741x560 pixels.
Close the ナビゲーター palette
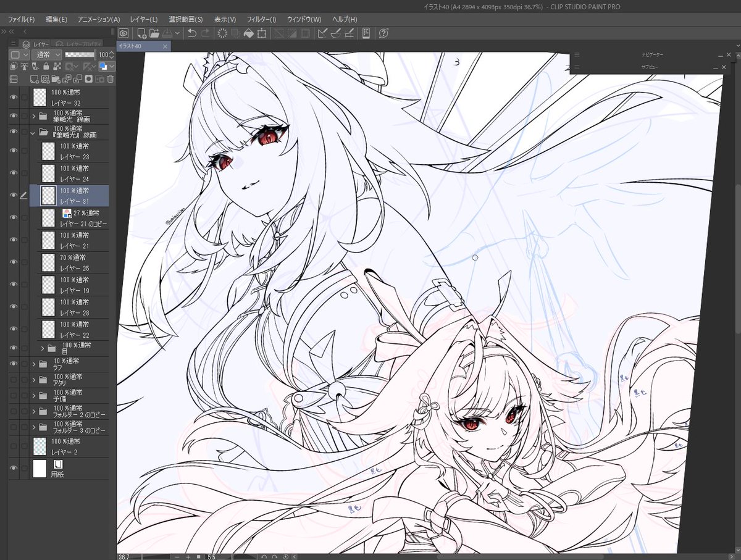[x=730, y=55]
